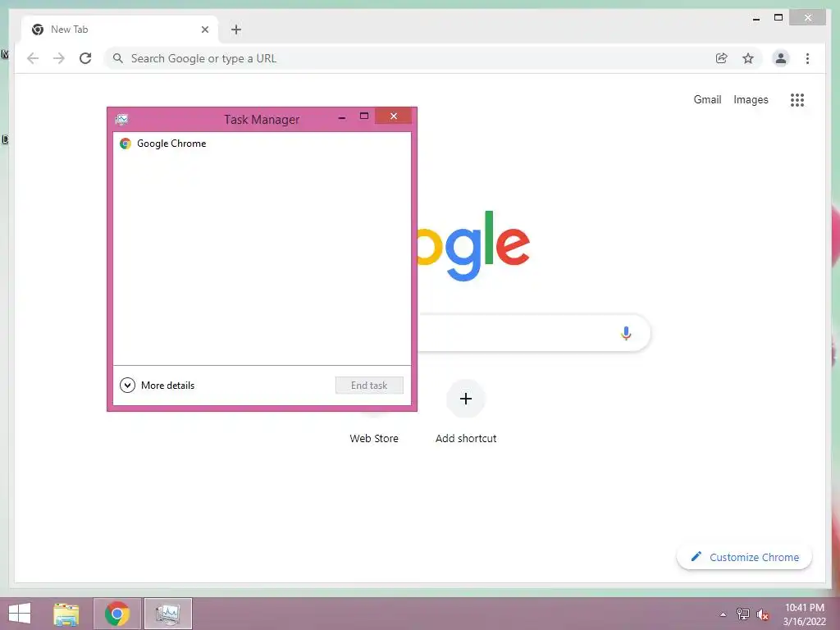Maximize the Task Manager window
840x630 pixels.
[363, 116]
